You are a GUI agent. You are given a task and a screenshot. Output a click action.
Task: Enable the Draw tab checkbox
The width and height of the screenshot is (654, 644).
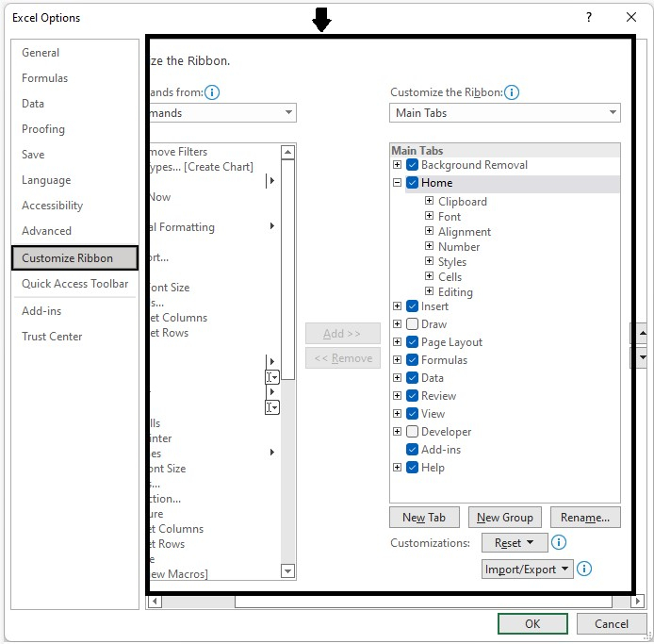tap(412, 324)
